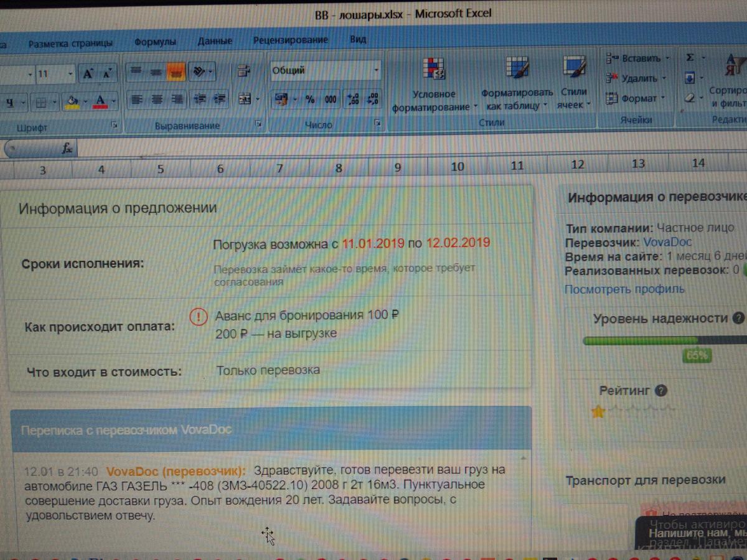747x560 pixels.
Task: Expand the merge cells dropdown arrow
Action: 256,100
